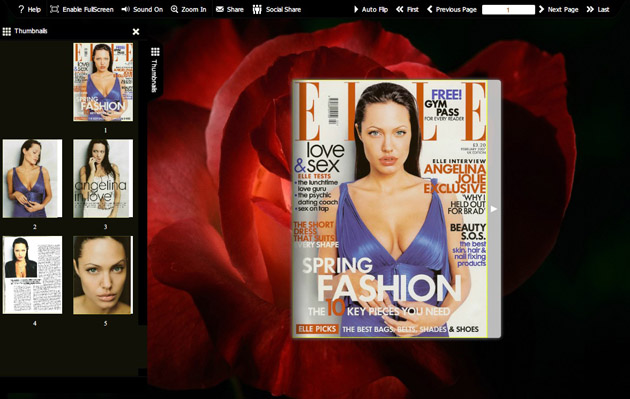Select page 3 'angelina in love' thumbnail

(x=103, y=178)
